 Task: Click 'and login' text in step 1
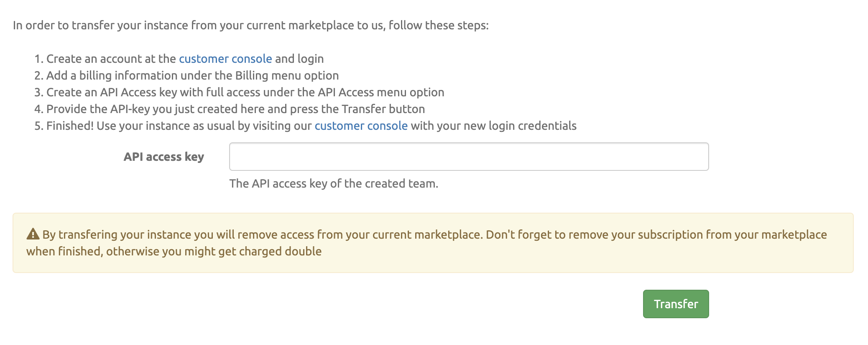point(299,59)
